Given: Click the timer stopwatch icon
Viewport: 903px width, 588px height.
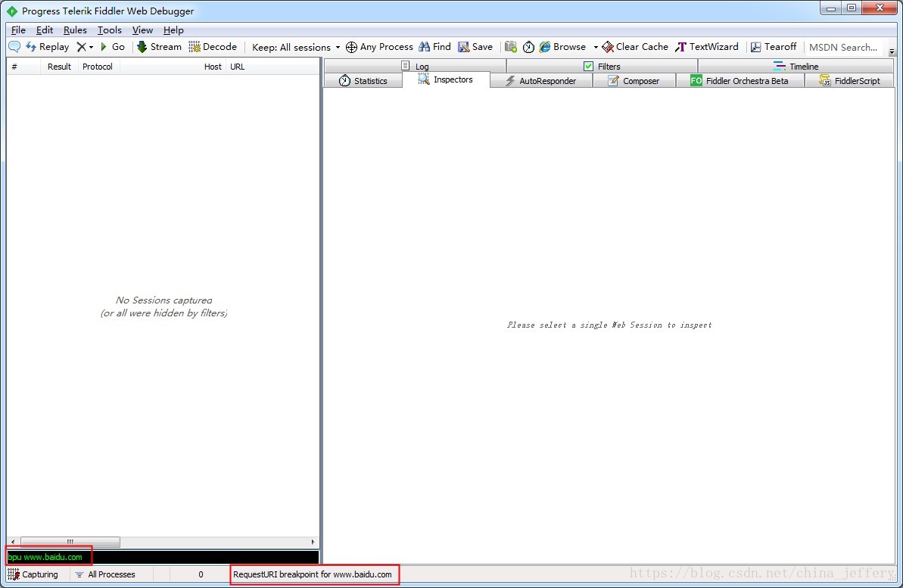Looking at the screenshot, I should click(528, 47).
